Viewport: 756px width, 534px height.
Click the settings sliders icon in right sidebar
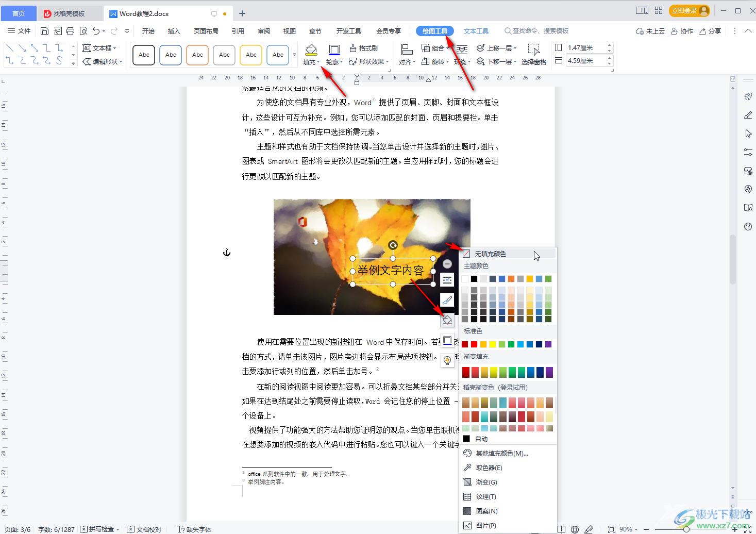tap(748, 152)
